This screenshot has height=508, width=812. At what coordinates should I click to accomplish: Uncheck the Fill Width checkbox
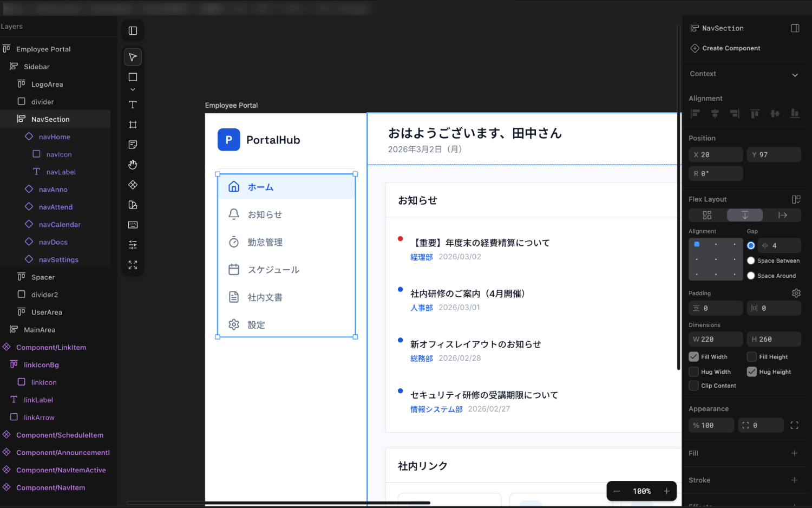point(693,357)
